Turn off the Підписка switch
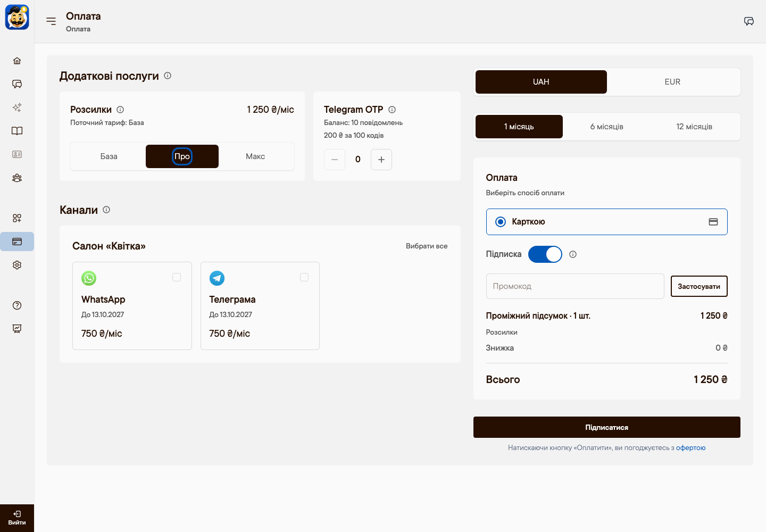The image size is (766, 532). [545, 254]
